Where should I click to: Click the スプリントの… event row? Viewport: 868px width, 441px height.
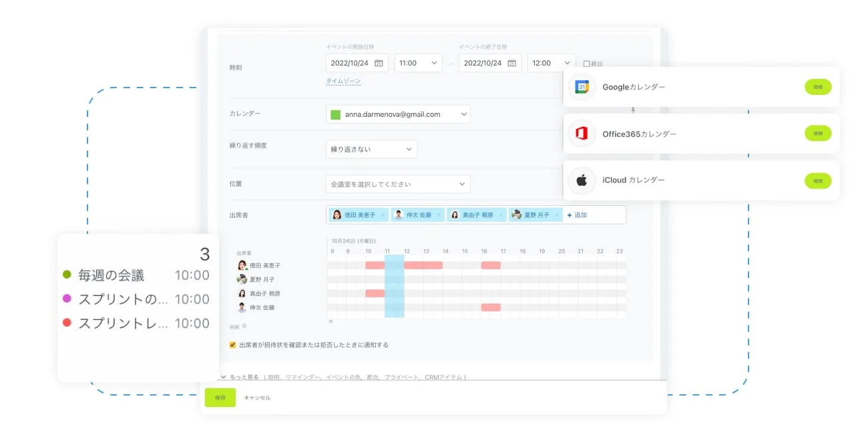point(136,299)
